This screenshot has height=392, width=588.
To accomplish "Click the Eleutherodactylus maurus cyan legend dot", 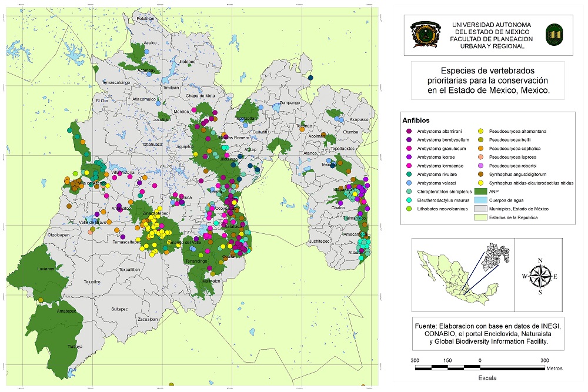I will click(x=408, y=200).
